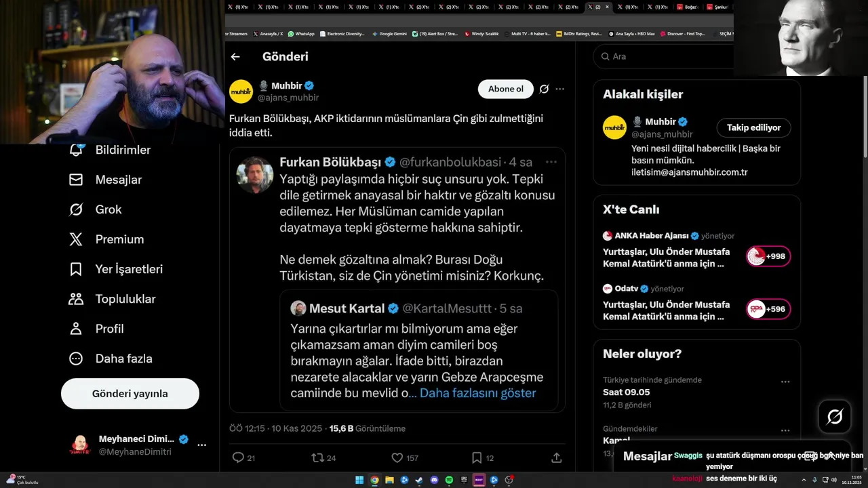Click the share icon under the post
Image resolution: width=868 pixels, height=488 pixels.
(557, 457)
